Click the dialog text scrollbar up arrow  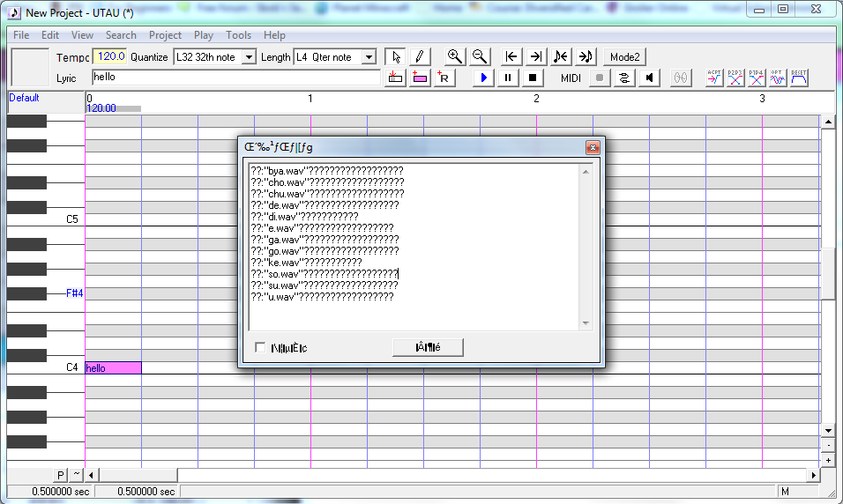(586, 172)
